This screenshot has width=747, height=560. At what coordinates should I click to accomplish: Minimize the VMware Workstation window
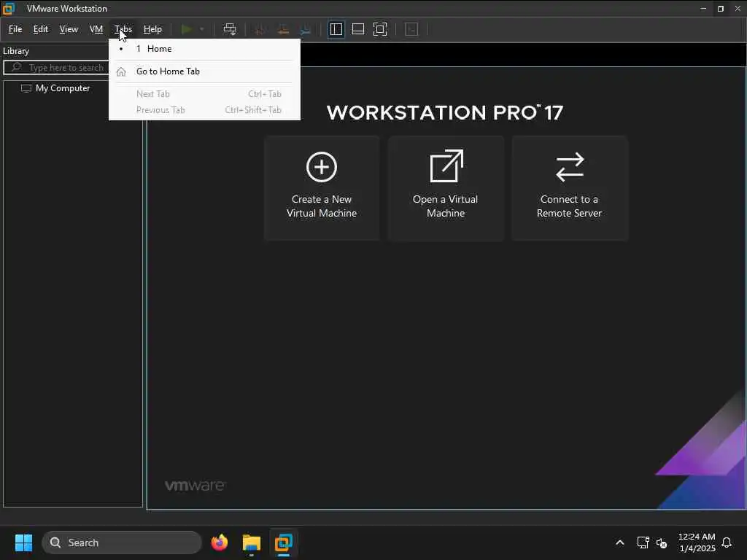(703, 9)
